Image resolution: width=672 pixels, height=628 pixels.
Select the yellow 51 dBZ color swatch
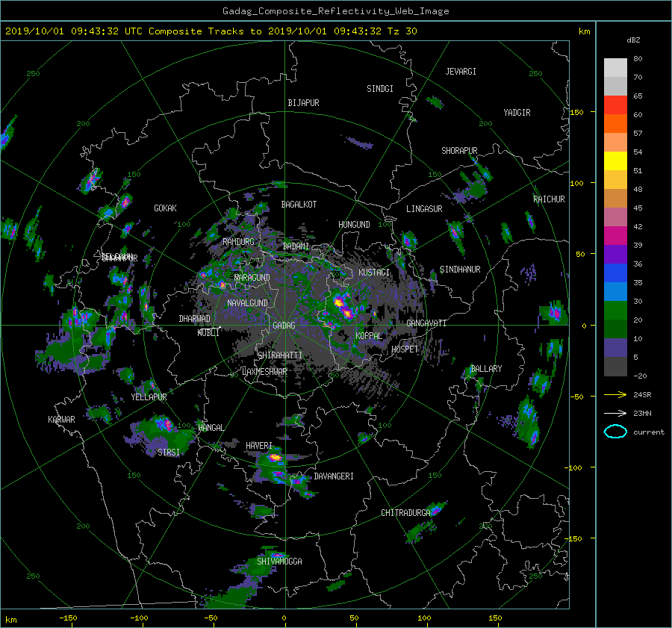coord(615,161)
